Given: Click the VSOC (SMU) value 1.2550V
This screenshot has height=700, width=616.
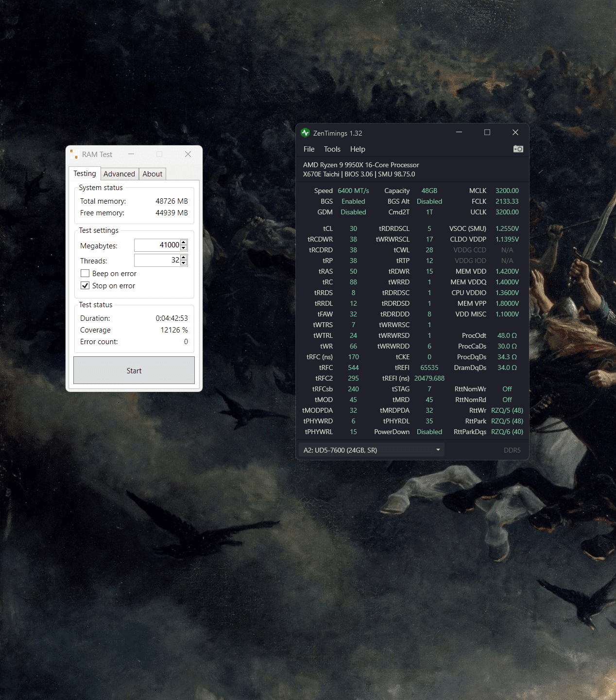Looking at the screenshot, I should click(x=507, y=228).
